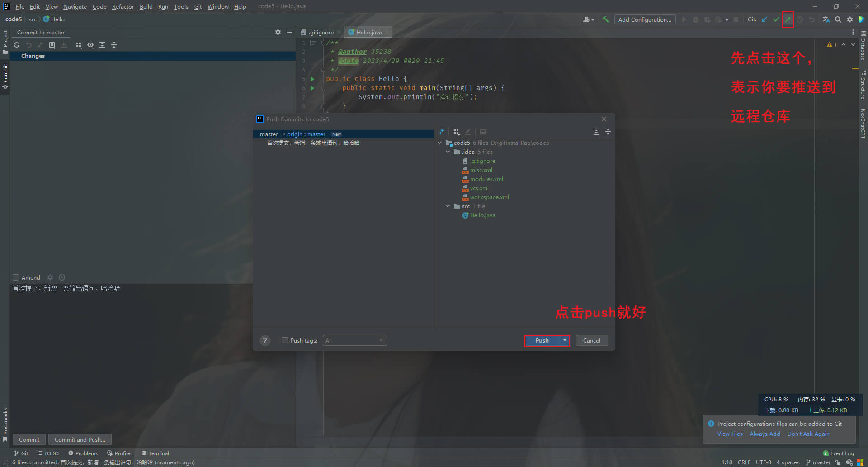
Task: Enable the Push tags checkbox
Action: [x=285, y=340]
